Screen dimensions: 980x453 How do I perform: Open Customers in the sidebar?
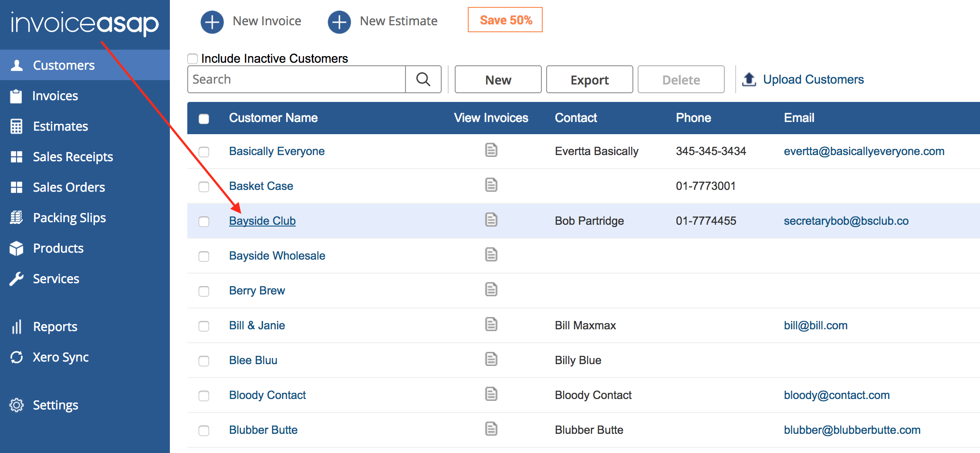pos(85,65)
